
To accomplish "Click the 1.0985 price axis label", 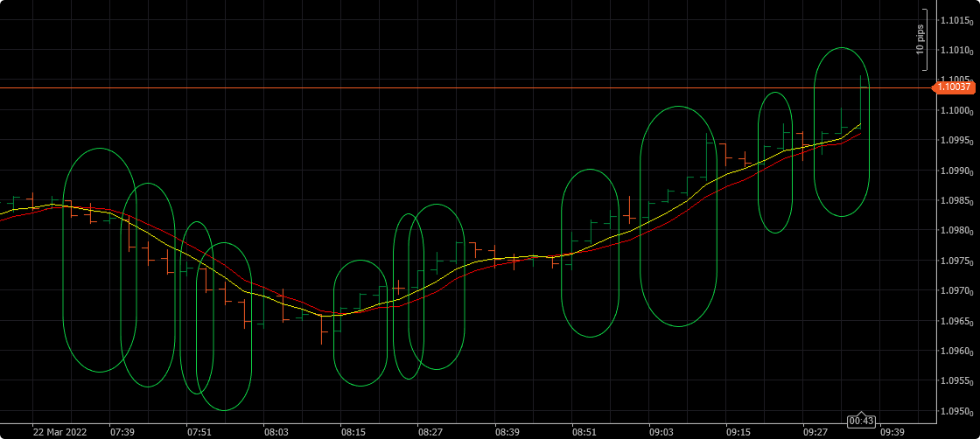I will pos(957,200).
